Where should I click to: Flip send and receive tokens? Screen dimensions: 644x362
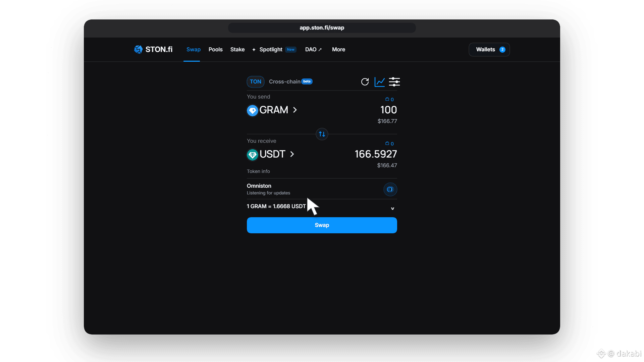tap(322, 134)
